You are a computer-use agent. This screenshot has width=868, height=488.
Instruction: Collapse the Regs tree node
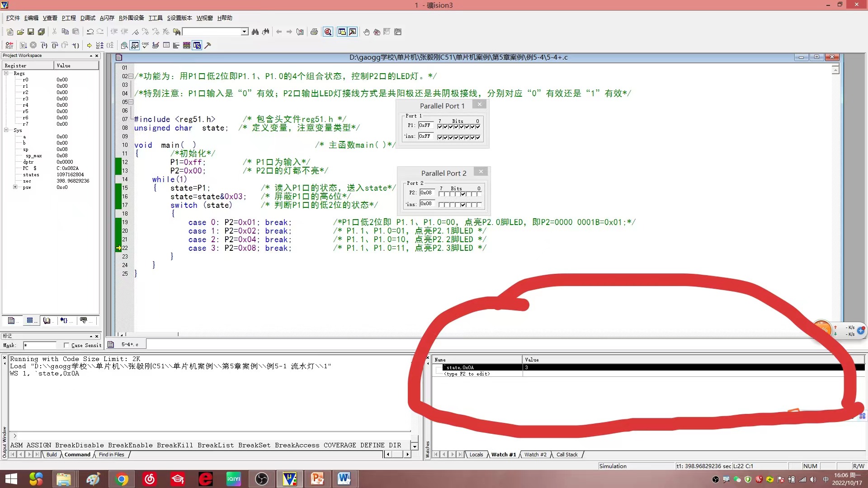point(6,73)
